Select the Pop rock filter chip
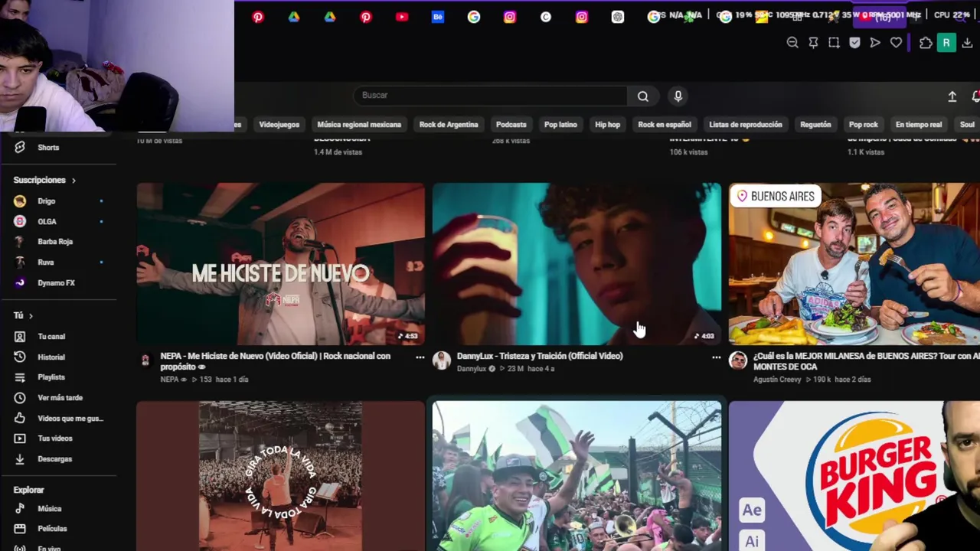 tap(864, 125)
